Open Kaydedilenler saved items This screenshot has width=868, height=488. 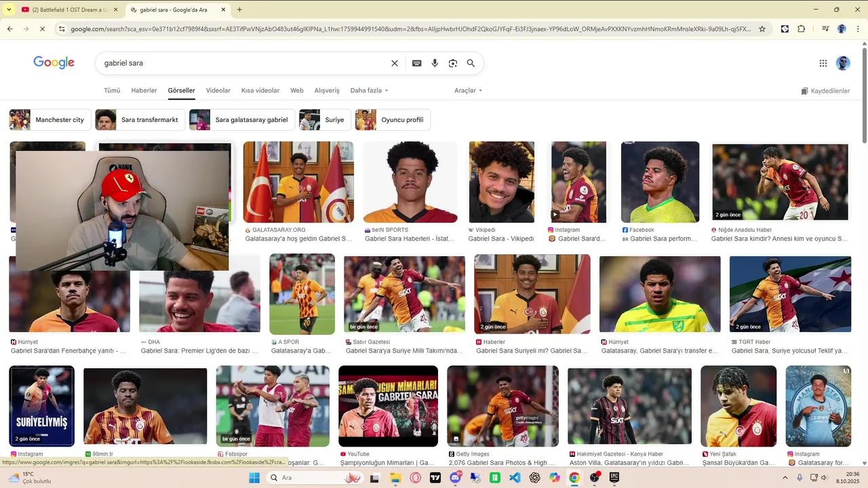click(x=825, y=91)
